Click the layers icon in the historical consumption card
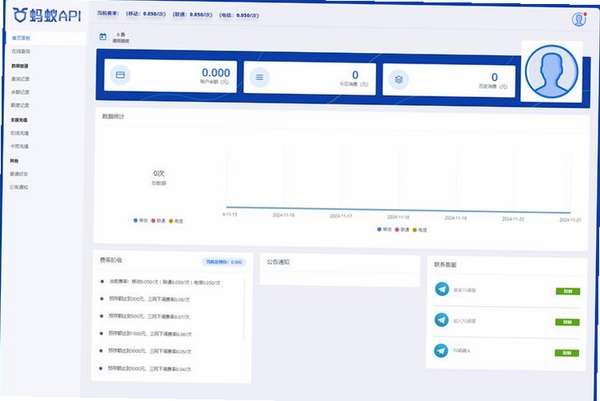Image resolution: width=600 pixels, height=401 pixels. click(x=399, y=80)
